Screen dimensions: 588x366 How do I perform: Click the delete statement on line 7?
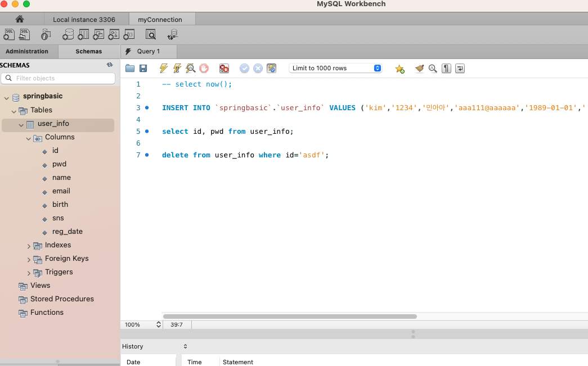pyautogui.click(x=245, y=155)
